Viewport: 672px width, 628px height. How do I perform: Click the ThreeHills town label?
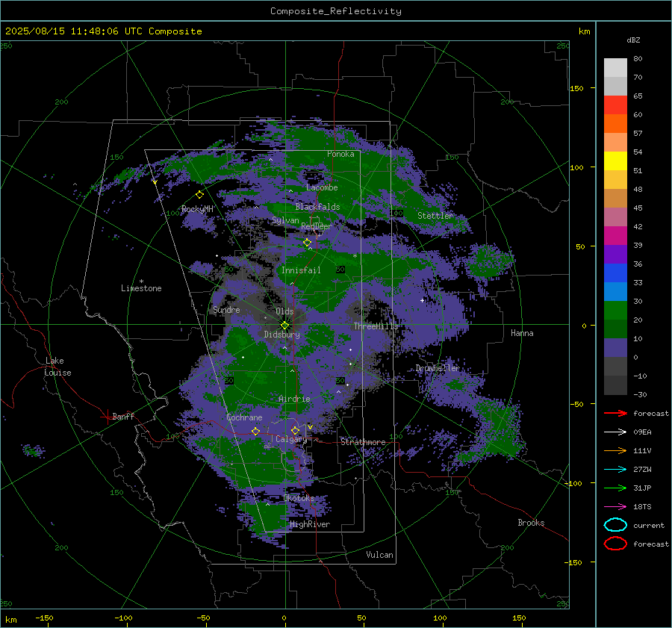(x=376, y=326)
